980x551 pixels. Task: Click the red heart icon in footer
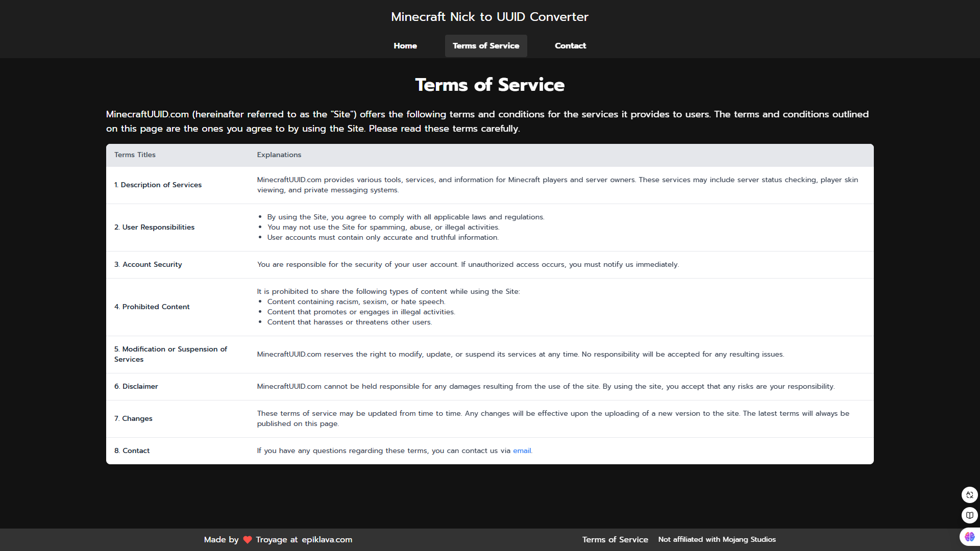(248, 540)
